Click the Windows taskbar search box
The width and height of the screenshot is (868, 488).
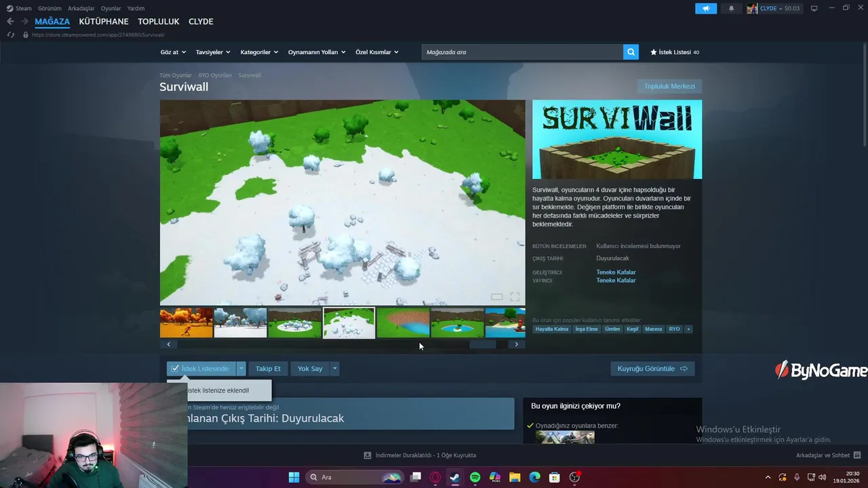tap(355, 477)
